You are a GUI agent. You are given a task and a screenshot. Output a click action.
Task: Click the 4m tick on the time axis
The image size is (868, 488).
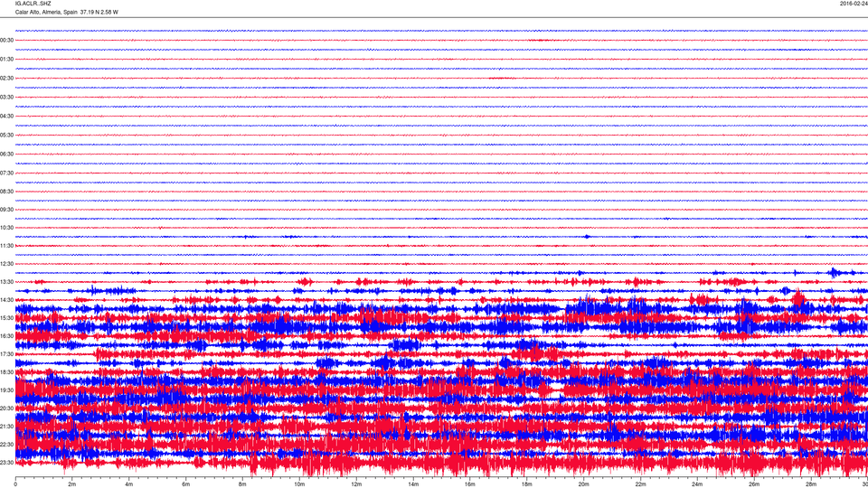click(129, 484)
